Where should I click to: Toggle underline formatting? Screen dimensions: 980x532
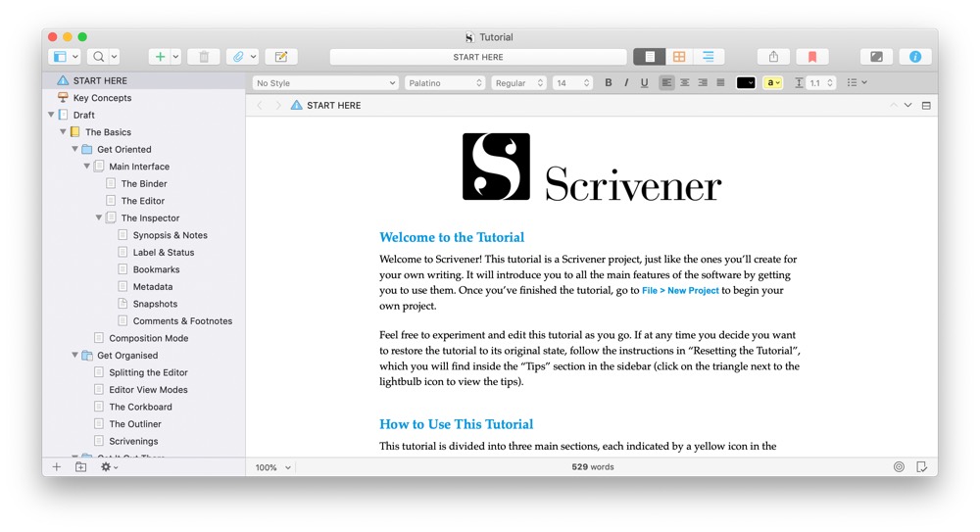645,82
